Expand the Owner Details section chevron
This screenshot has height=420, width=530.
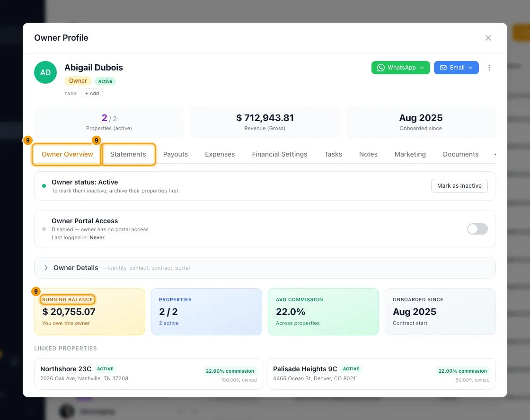46,268
